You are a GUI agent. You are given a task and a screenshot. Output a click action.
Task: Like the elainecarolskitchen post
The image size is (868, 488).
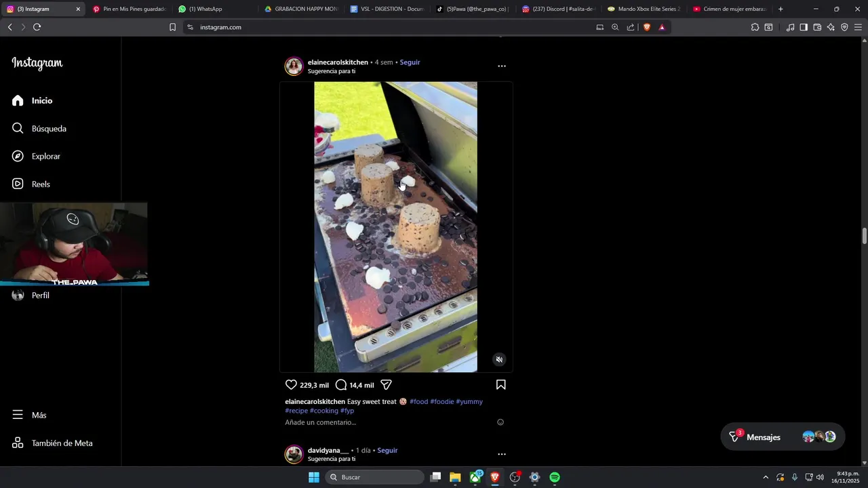click(x=291, y=384)
